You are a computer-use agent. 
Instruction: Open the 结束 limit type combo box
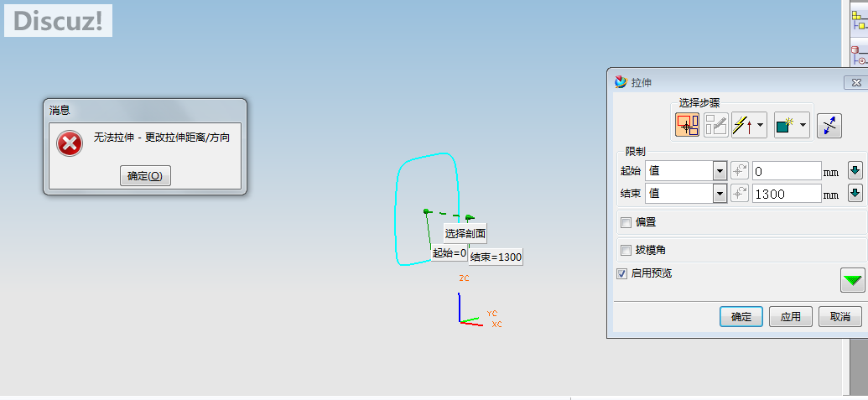pos(686,193)
